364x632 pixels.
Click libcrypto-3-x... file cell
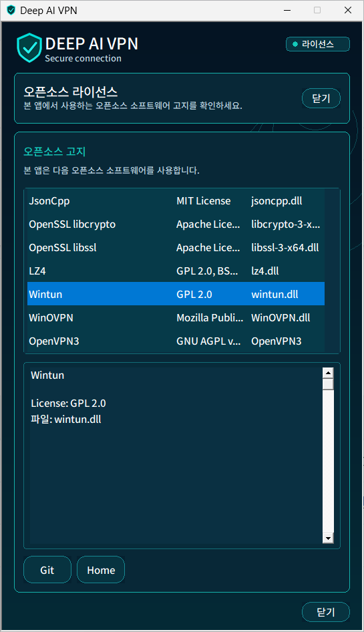click(x=286, y=224)
